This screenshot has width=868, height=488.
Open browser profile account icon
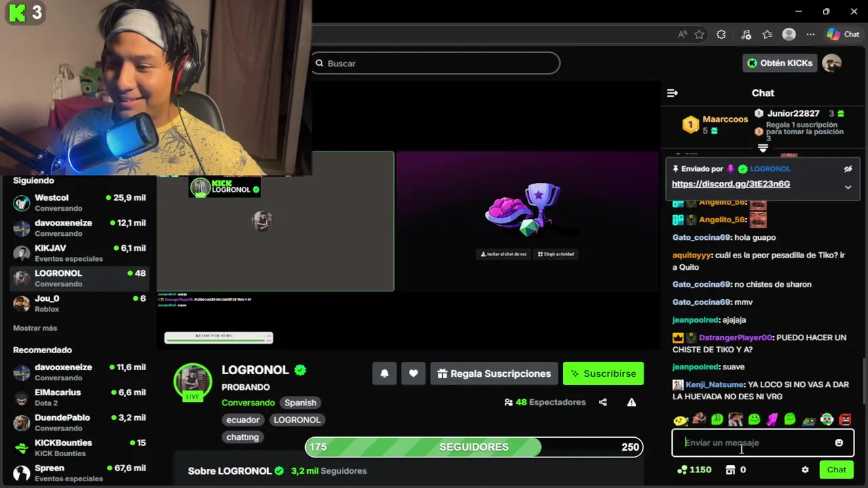coord(789,35)
